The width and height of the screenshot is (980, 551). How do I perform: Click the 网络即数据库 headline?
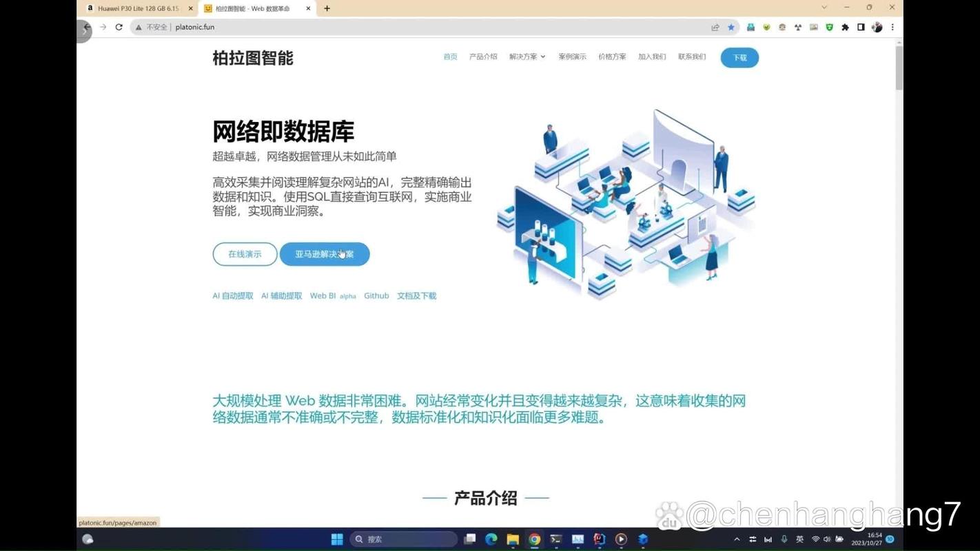point(283,132)
